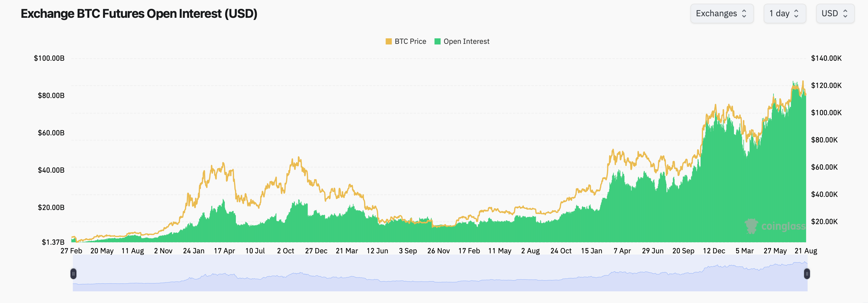This screenshot has width=868, height=303.
Task: Click the chevron arrows beside 1 day
Action: 796,13
